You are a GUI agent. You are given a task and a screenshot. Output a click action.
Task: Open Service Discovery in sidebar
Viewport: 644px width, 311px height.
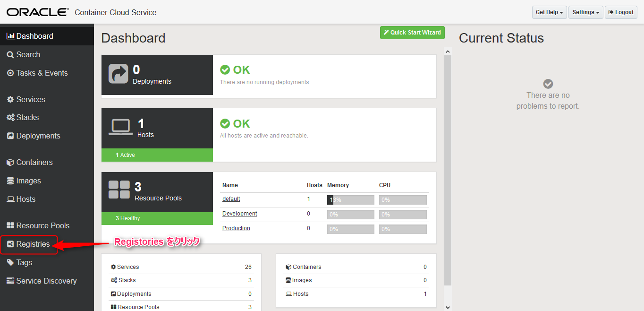pos(47,281)
